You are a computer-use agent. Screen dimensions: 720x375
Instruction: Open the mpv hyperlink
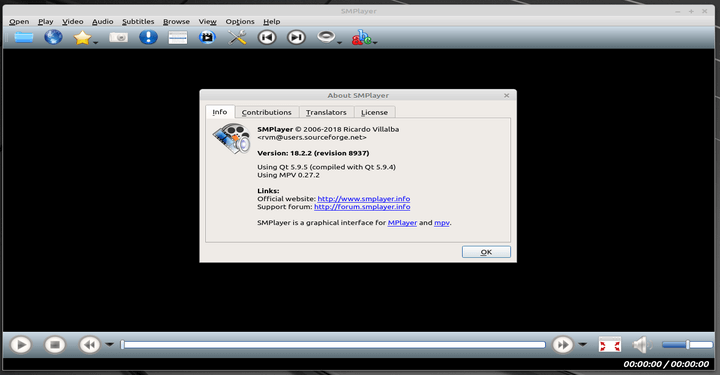click(x=442, y=223)
